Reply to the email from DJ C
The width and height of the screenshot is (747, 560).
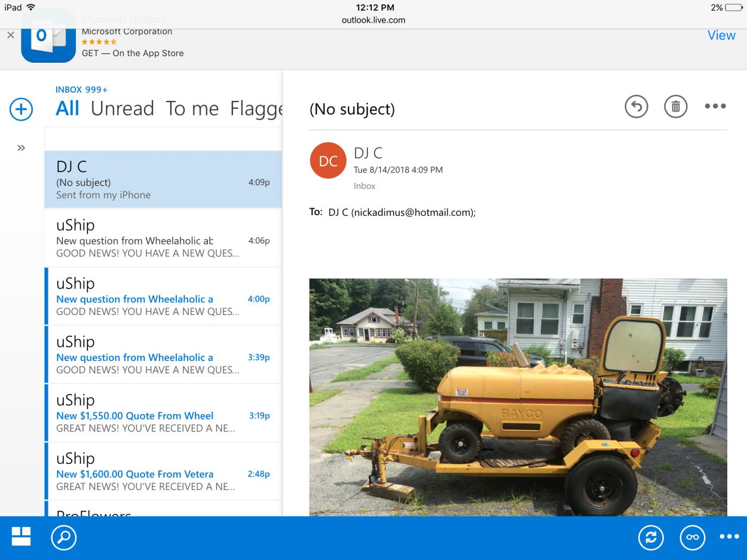click(636, 107)
